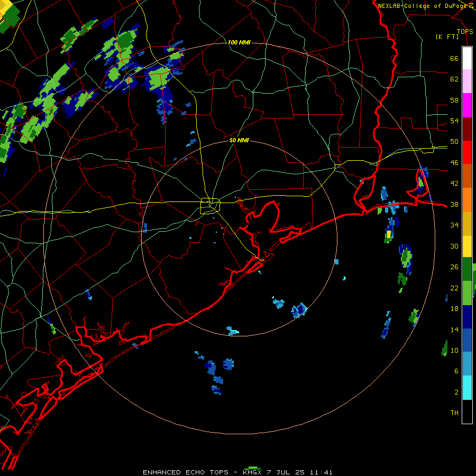Click the 'NEXLAB-College of DuPage' credit text
476x476 pixels.
click(x=423, y=6)
